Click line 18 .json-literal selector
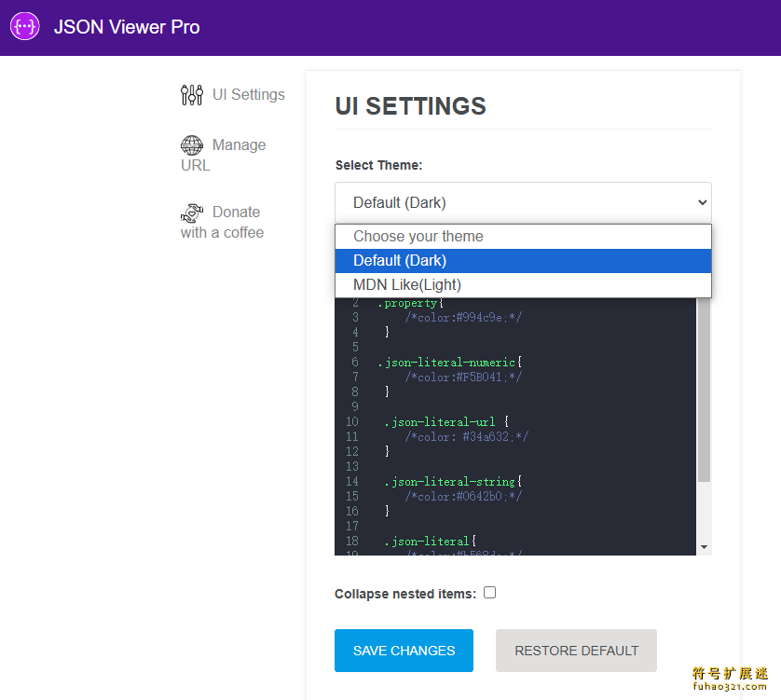 coord(430,541)
